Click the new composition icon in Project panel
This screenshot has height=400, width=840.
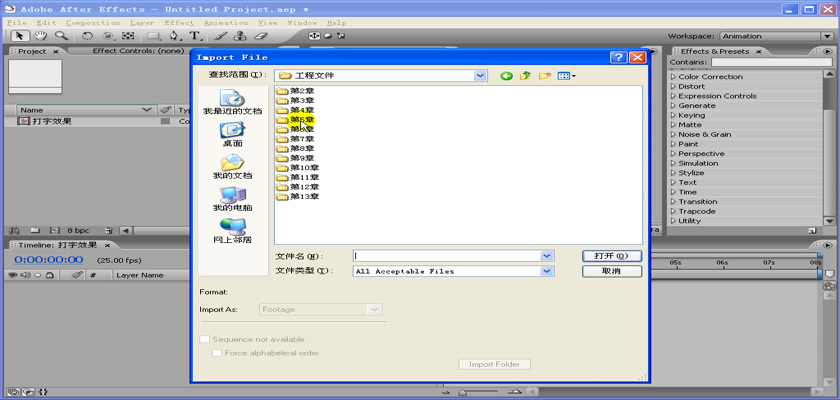pyautogui.click(x=54, y=231)
